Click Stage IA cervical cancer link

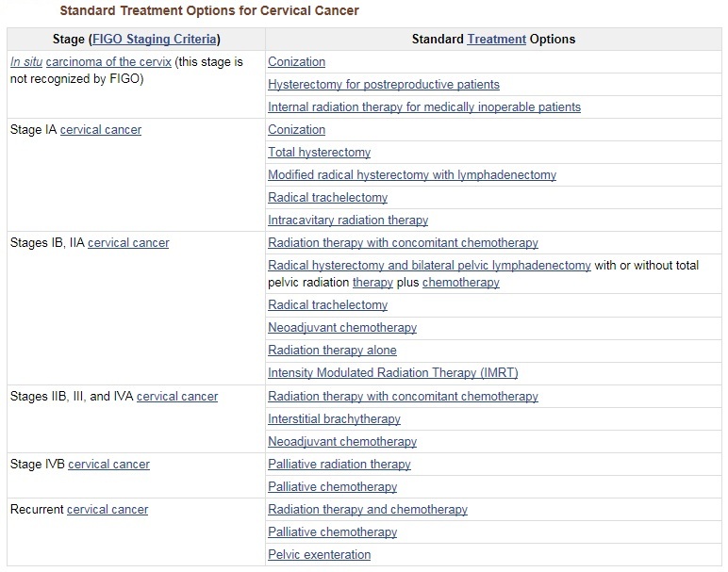click(101, 129)
